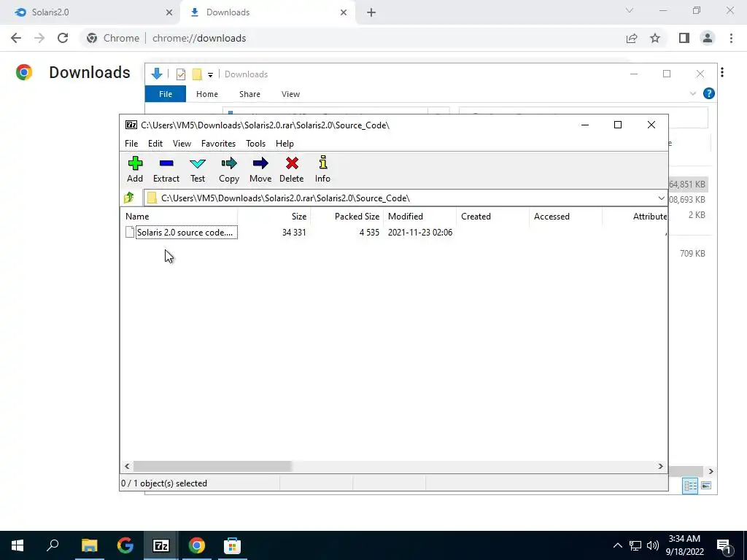747x560 pixels.
Task: Open the Favorites menu
Action: (218, 144)
